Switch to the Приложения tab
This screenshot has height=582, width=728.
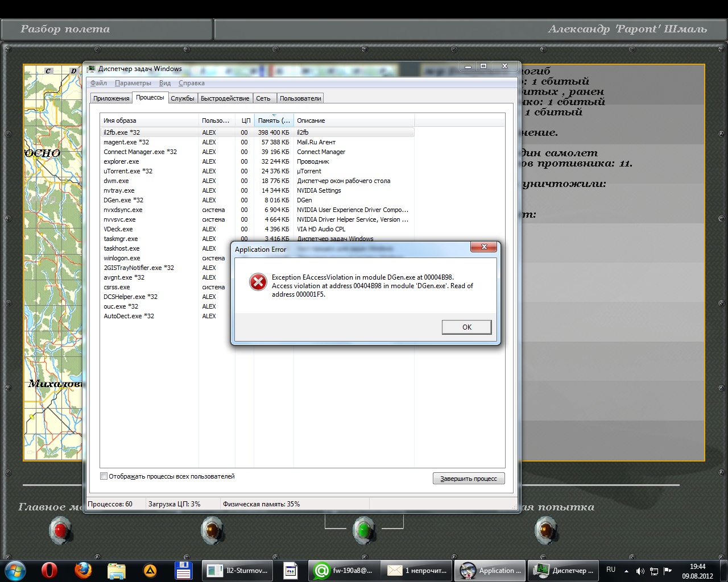click(111, 98)
